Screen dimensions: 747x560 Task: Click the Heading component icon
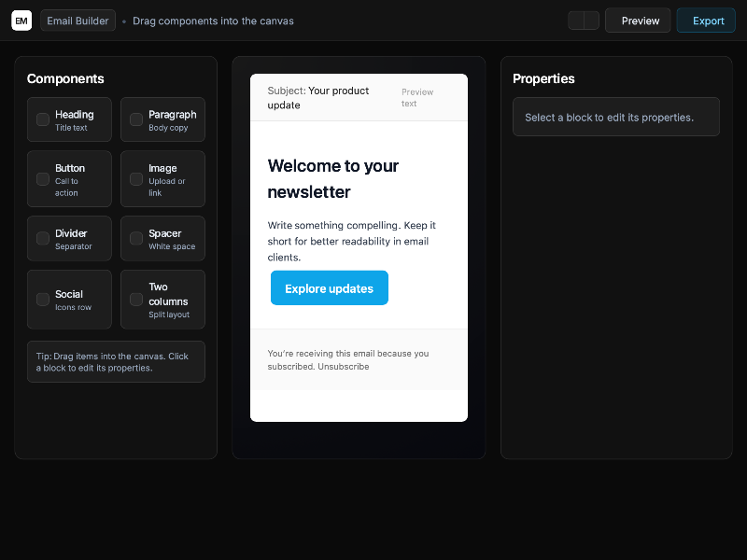tap(43, 119)
